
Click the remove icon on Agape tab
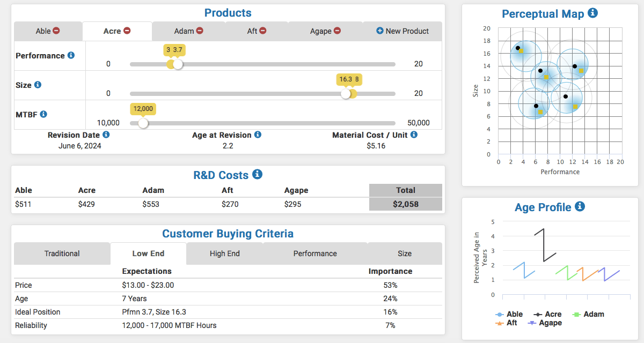(x=337, y=31)
